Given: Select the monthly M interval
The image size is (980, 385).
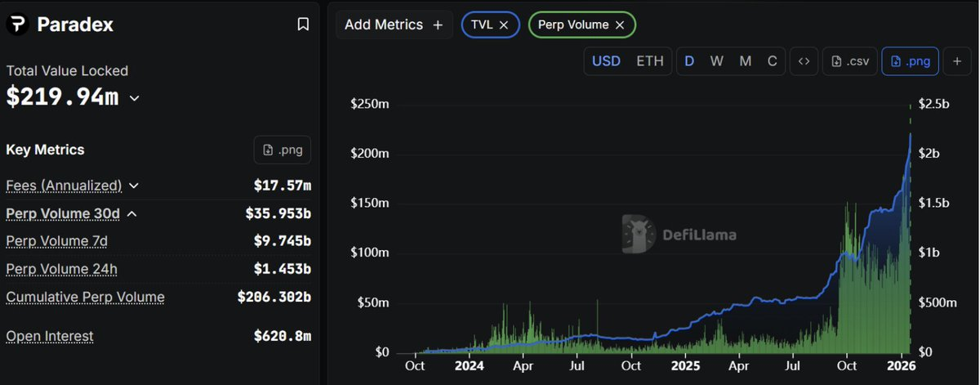Looking at the screenshot, I should pyautogui.click(x=745, y=61).
